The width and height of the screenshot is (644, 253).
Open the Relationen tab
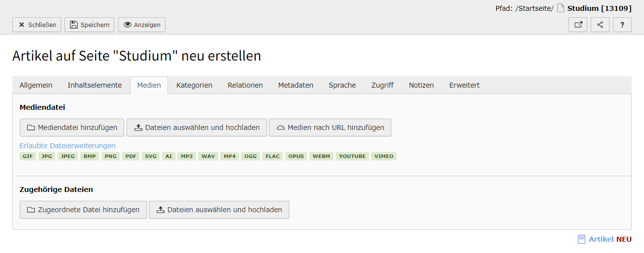pyautogui.click(x=245, y=85)
